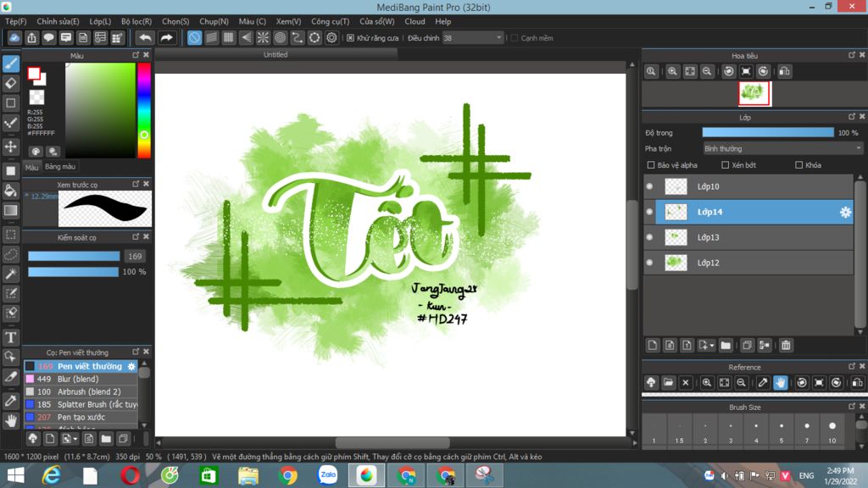Click the Redo arrow in toolbar
Screen dimensions: 868x488
(x=166, y=37)
